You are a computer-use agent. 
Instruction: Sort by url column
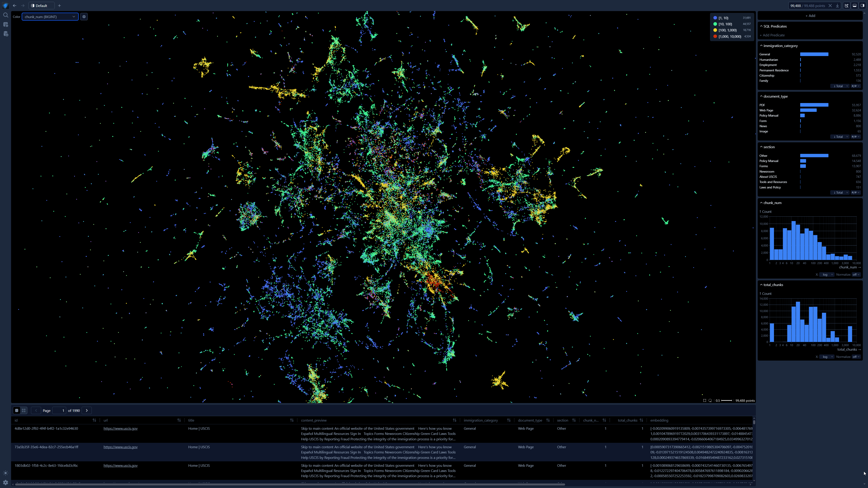point(179,420)
